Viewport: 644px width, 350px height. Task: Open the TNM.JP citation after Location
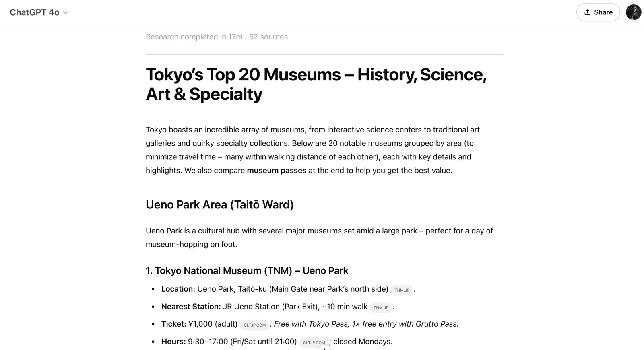[402, 290]
